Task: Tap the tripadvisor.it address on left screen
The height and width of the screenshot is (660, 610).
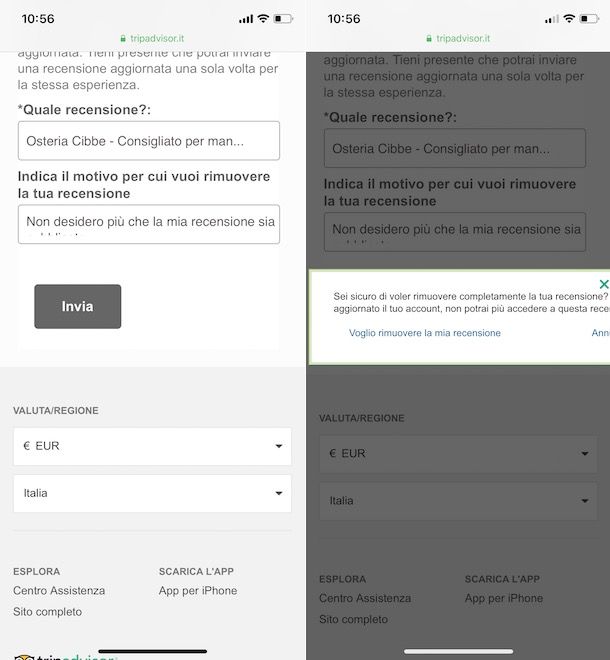Action: 157,38
